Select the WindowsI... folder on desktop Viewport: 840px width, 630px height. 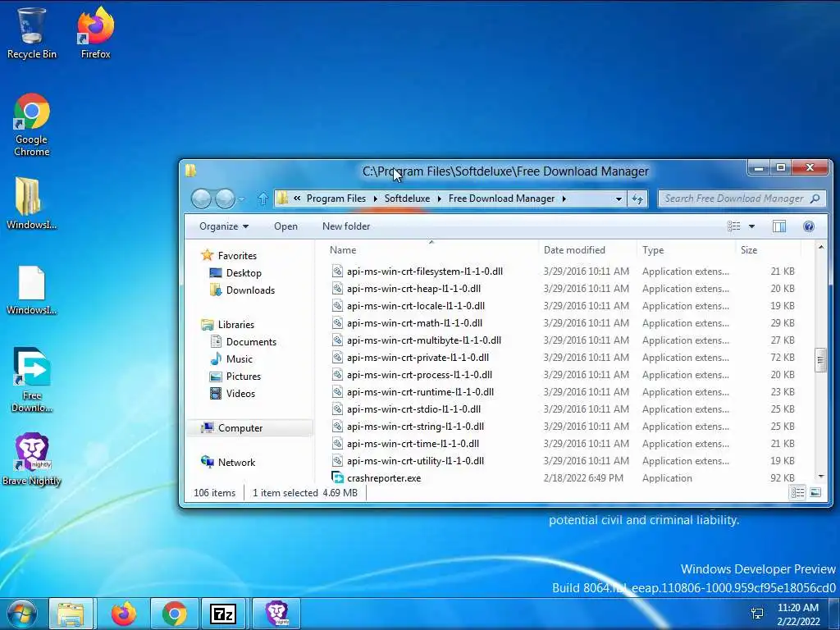click(31, 203)
